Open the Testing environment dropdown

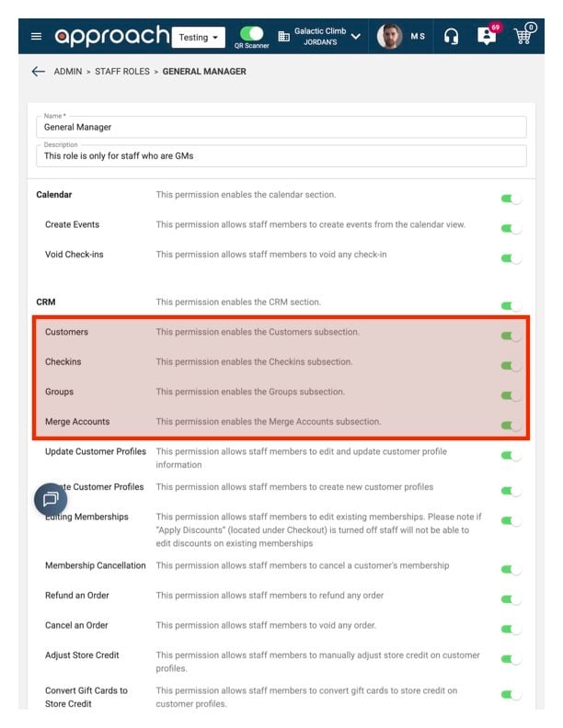(x=199, y=37)
